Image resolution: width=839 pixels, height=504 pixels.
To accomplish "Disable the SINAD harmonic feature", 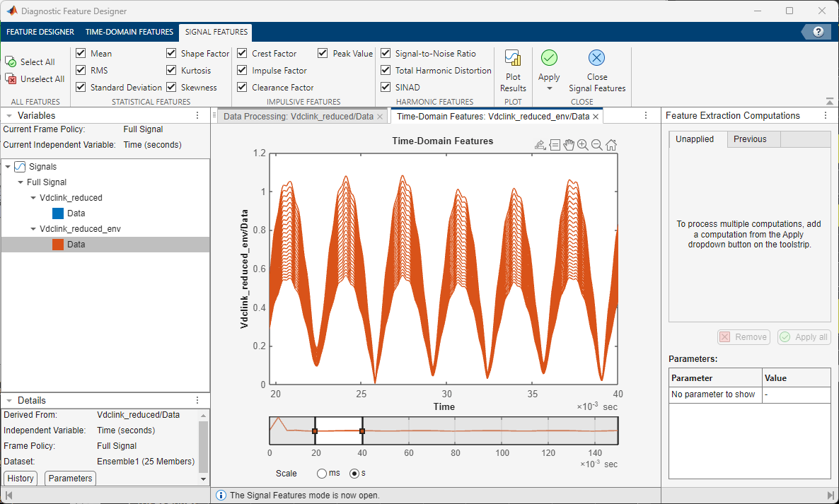I will pyautogui.click(x=386, y=87).
